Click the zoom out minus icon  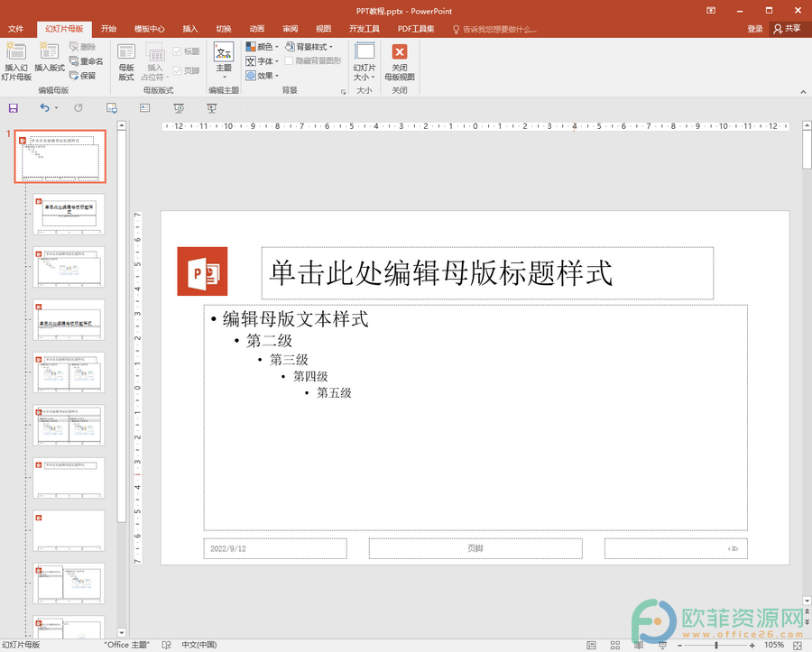point(680,646)
